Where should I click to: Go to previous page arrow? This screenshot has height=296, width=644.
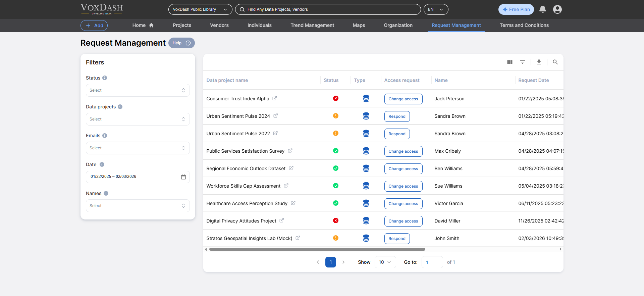[x=318, y=262]
